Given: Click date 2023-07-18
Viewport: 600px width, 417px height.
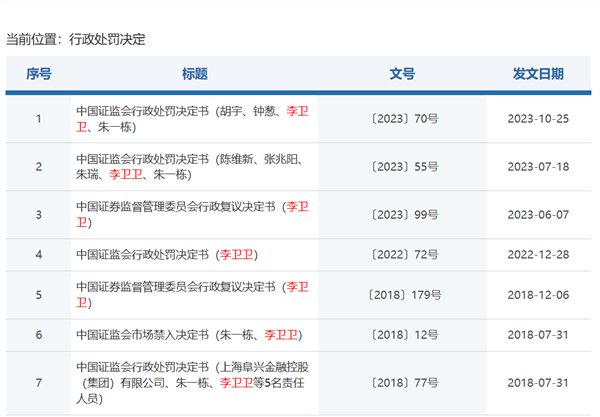Looking at the screenshot, I should [538, 167].
